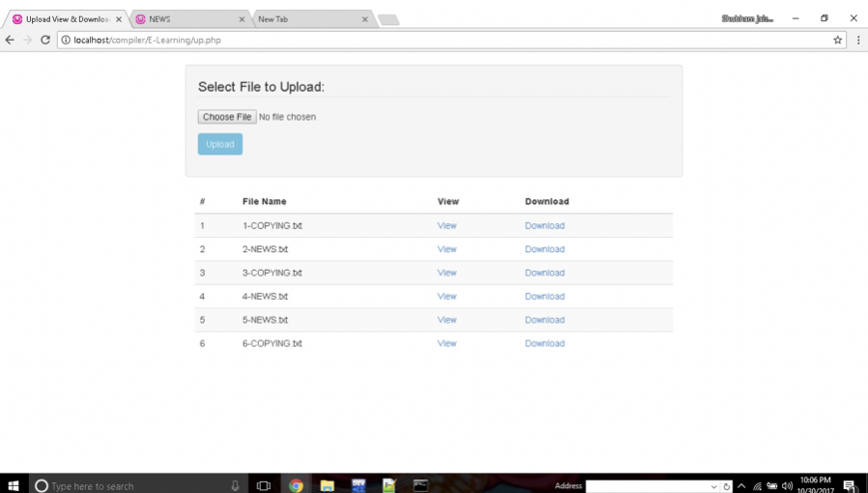Download the 1-COPYING.txt file
The width and height of the screenshot is (868, 493).
[x=545, y=226]
